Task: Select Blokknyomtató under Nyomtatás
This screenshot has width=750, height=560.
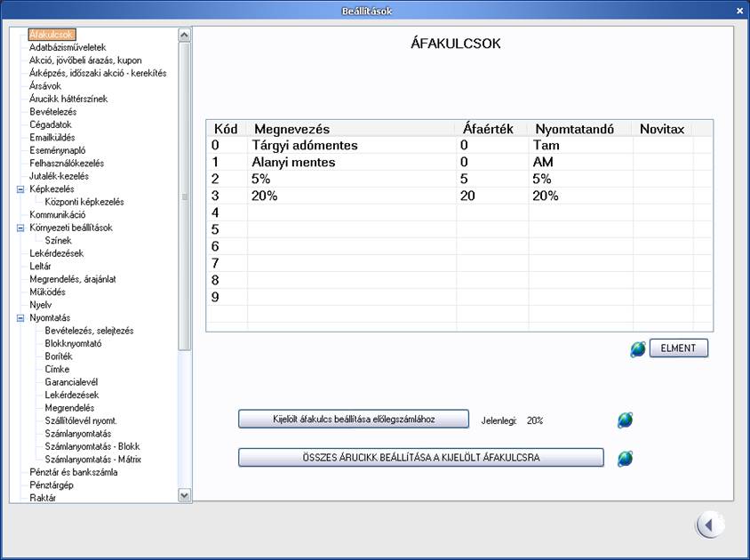Action: click(x=75, y=343)
